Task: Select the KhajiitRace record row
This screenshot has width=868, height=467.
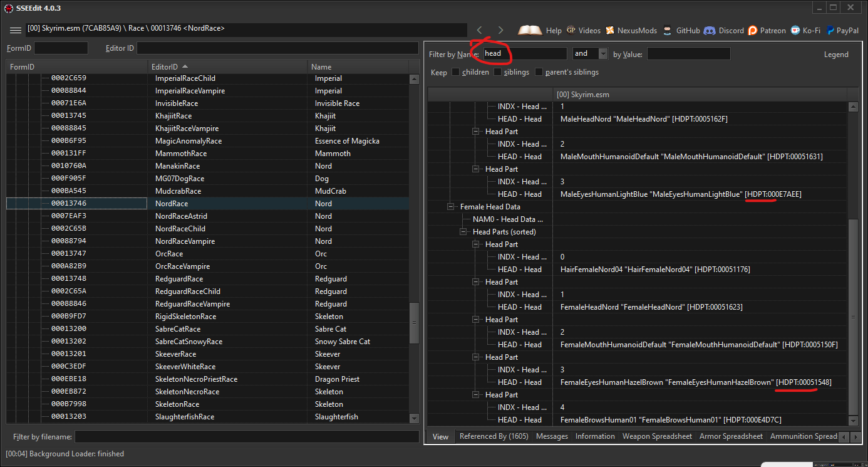Action: [x=207, y=116]
